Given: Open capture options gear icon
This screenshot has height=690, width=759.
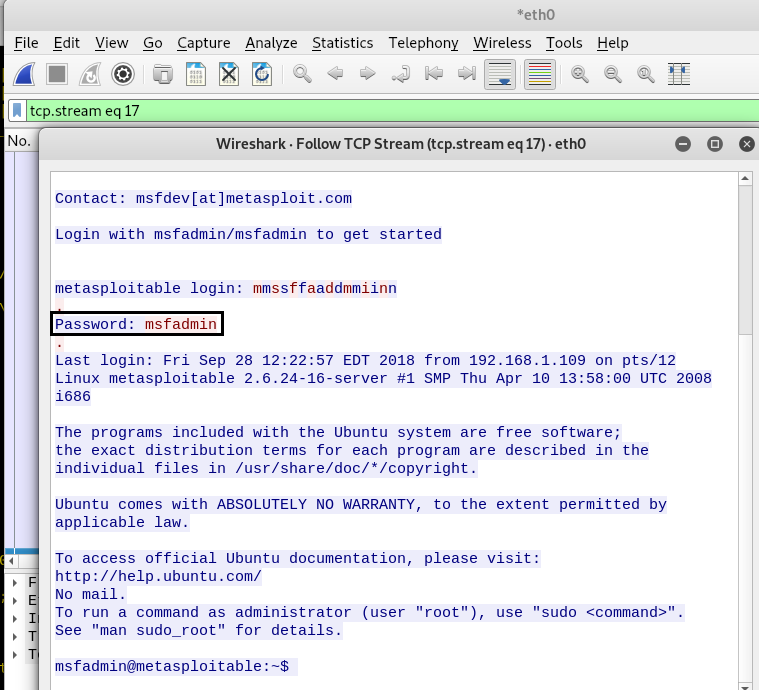Looking at the screenshot, I should [122, 75].
